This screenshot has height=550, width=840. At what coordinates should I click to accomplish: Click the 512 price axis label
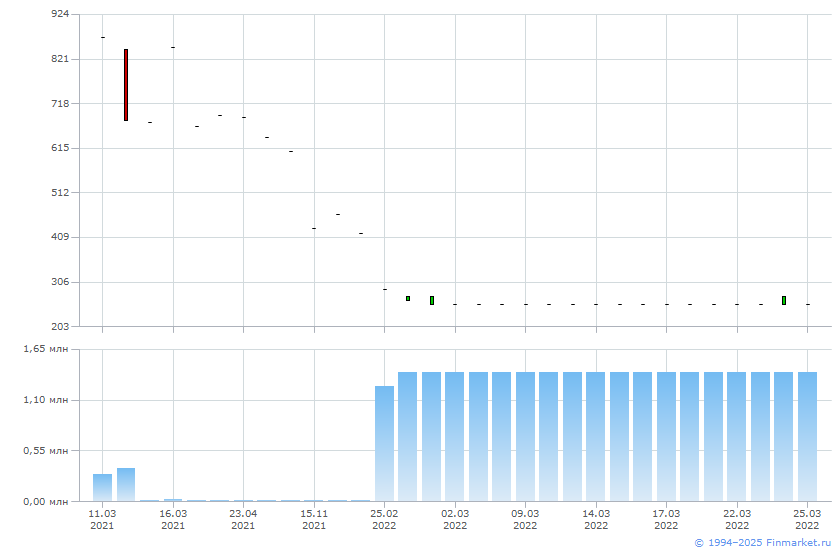pos(60,192)
